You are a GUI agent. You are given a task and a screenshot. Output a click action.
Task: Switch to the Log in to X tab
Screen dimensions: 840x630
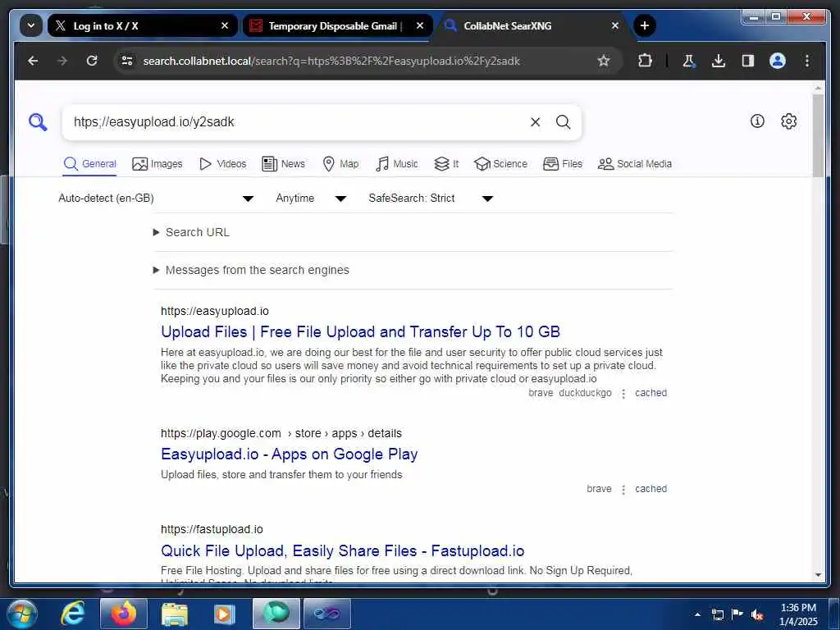(143, 25)
